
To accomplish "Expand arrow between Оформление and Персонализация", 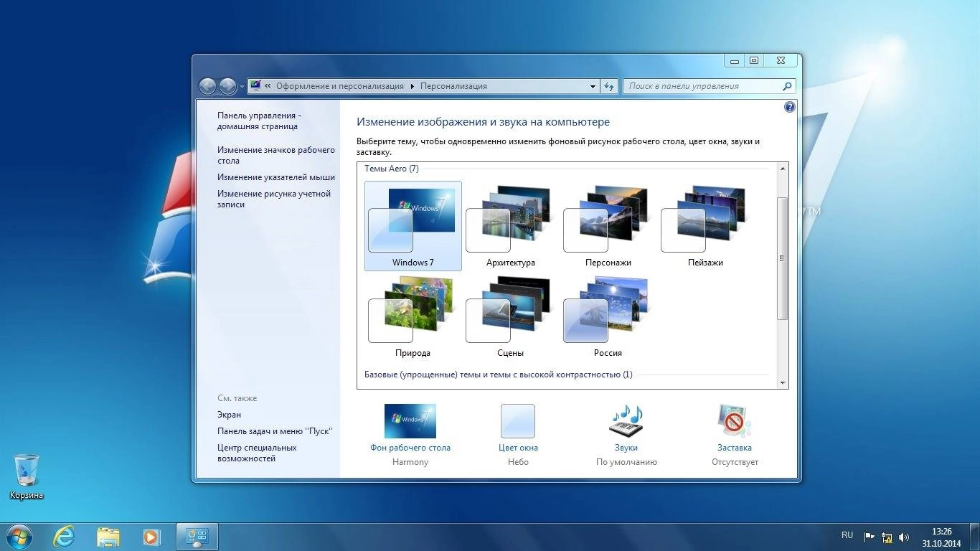I will (413, 86).
